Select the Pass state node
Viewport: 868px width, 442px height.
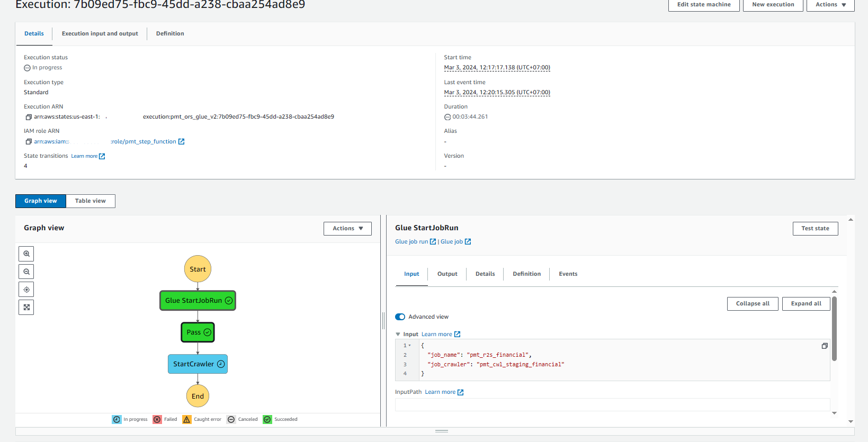tap(198, 332)
